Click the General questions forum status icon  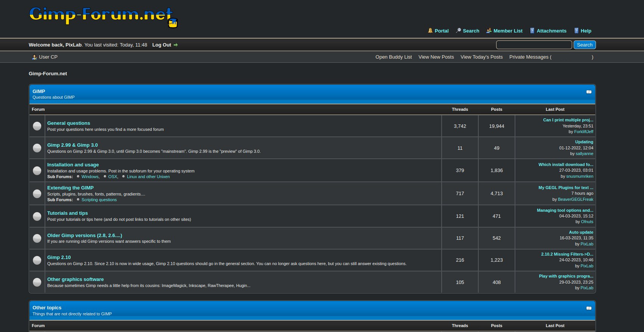pos(37,126)
